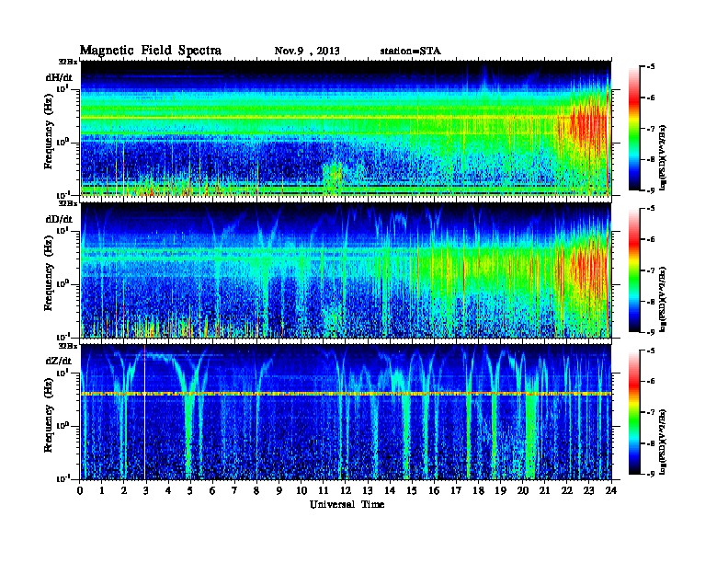Click the "5" hour tick label
This screenshot has width=728, height=563.
pyautogui.click(x=190, y=490)
